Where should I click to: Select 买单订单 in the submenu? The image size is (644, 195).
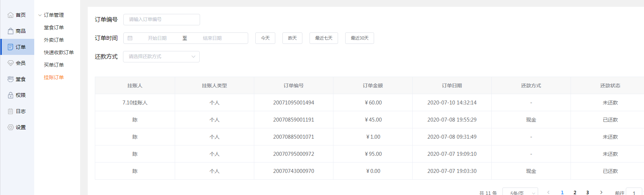click(54, 65)
